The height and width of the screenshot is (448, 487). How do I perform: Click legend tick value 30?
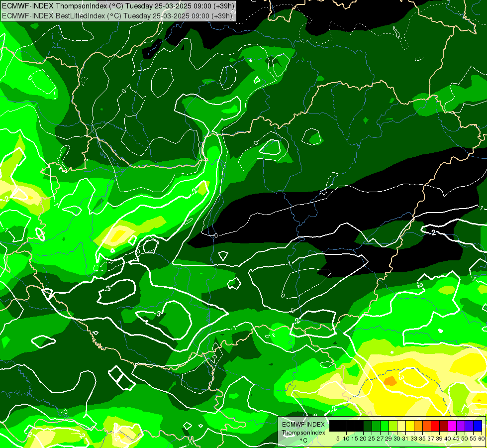(x=397, y=439)
